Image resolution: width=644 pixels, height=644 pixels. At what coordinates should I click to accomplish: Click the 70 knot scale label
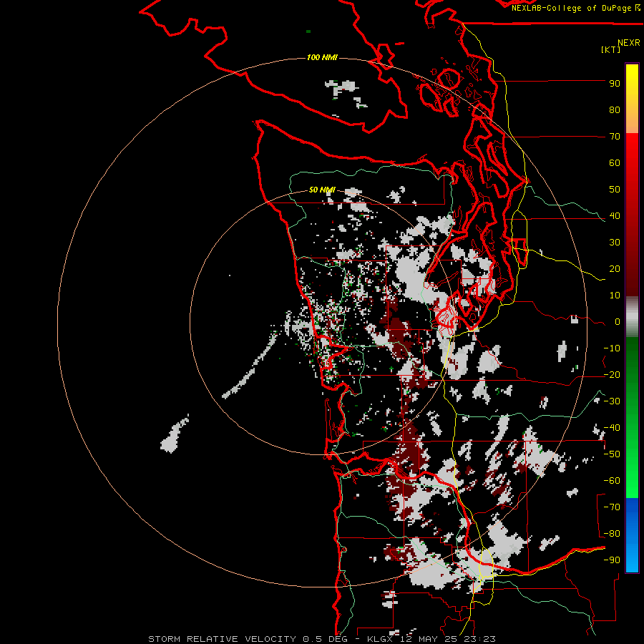click(x=615, y=137)
